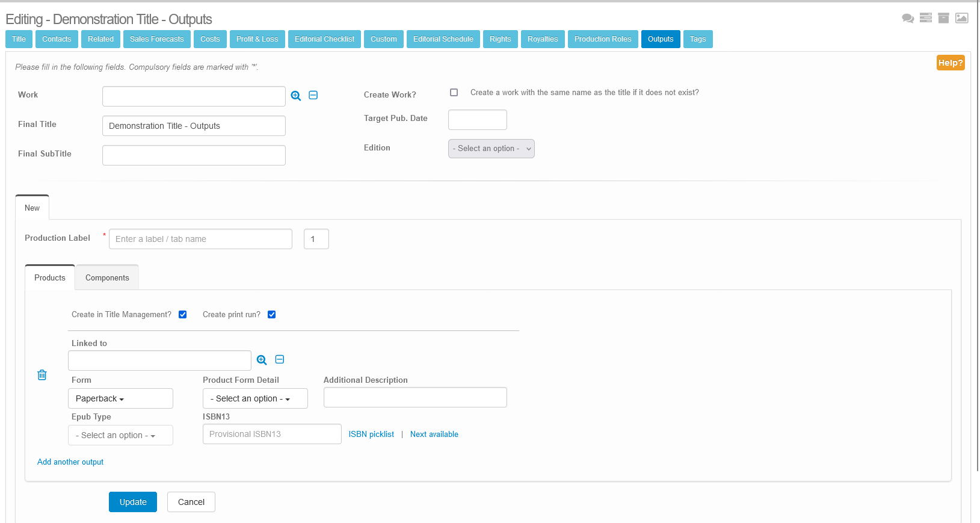Viewport: 980px width, 523px height.
Task: Open the archive box icon
Action: 944,18
